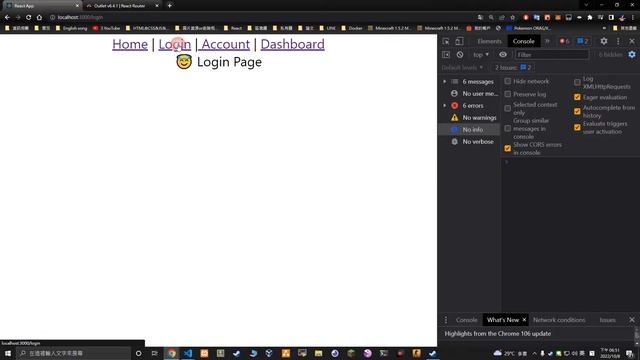Create a live expression with the eye icon
Image resolution: width=640 pixels, height=360 pixels.
503,54
